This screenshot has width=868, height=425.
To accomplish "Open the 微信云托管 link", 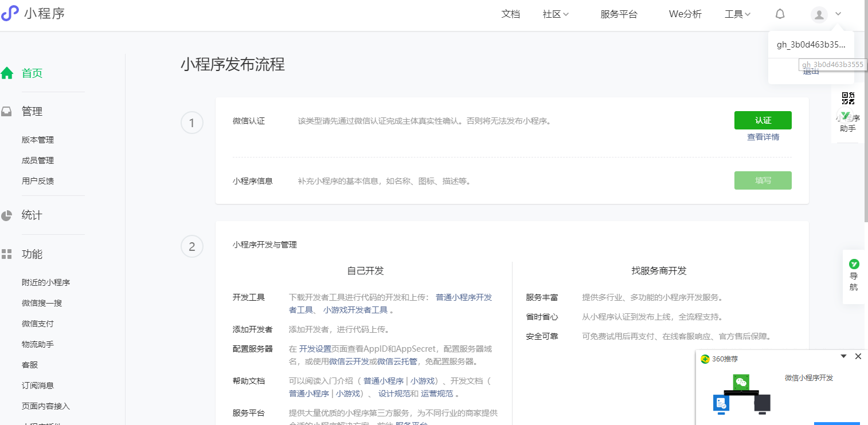I will tap(397, 361).
